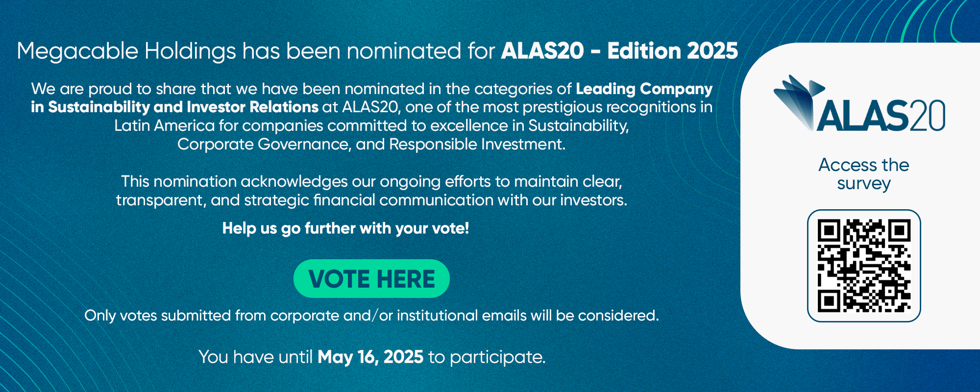Click the ALAS20 logo wordmark
The width and height of the screenshot is (980, 392).
pos(881,116)
